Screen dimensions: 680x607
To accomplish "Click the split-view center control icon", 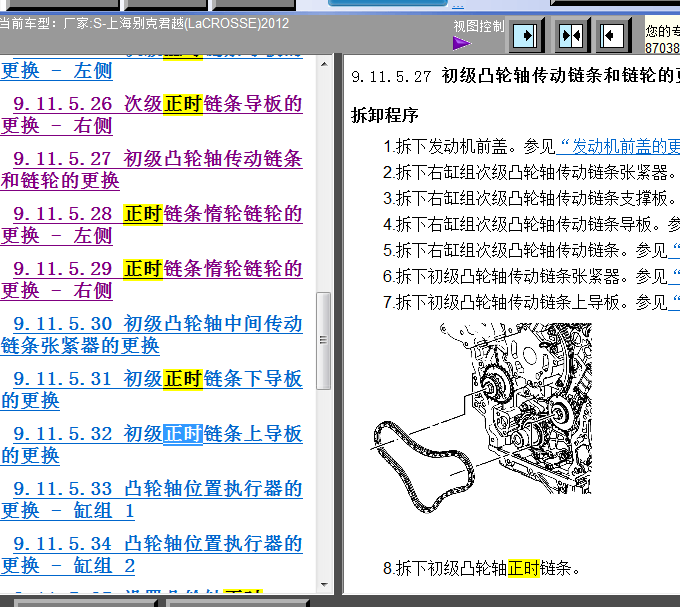I will coord(571,36).
